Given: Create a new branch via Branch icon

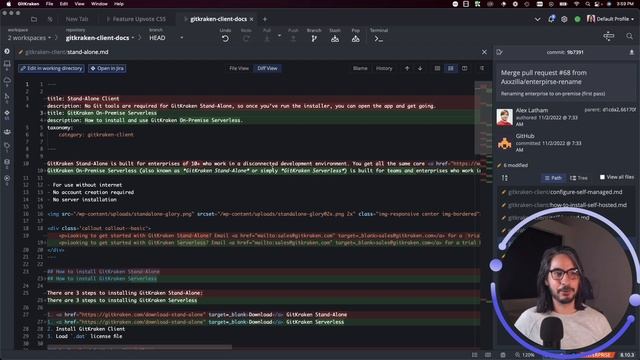Looking at the screenshot, I should 314,39.
